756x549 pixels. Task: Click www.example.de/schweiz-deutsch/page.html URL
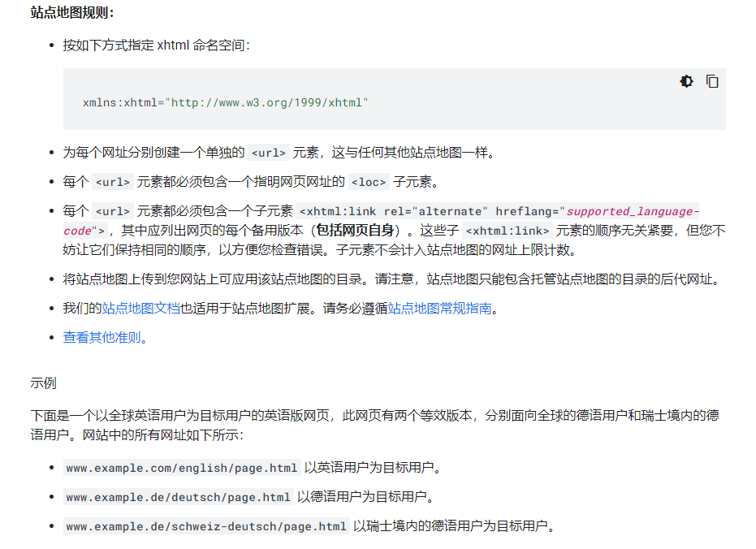(206, 526)
